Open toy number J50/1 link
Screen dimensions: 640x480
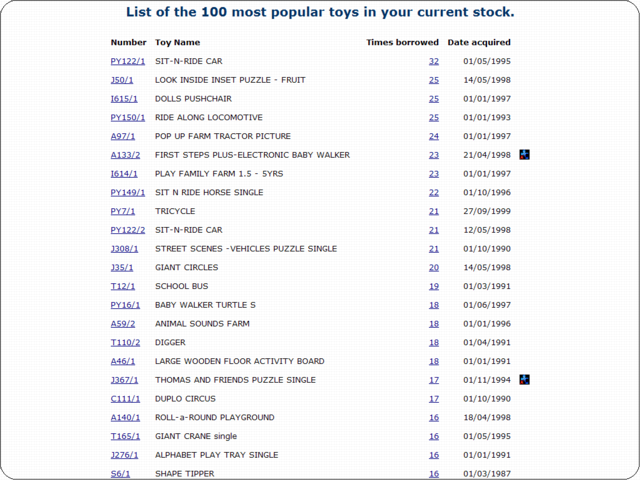(x=122, y=80)
